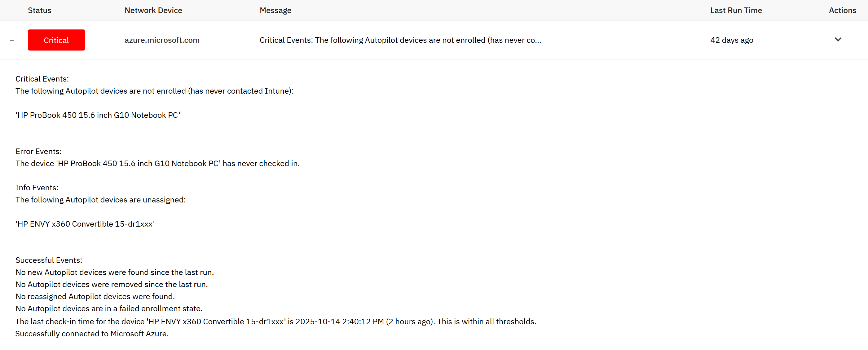
Task: Click the Last Run Time column header
Action: pyautogui.click(x=736, y=11)
